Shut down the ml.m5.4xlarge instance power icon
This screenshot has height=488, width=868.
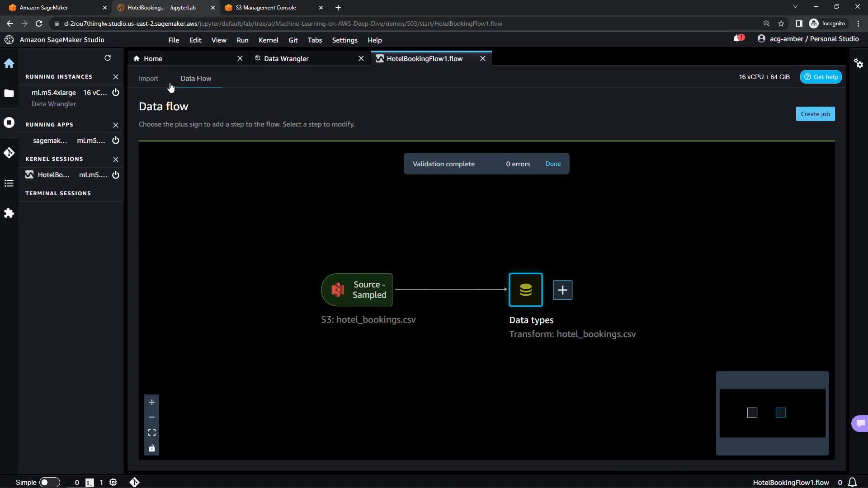pos(116,92)
